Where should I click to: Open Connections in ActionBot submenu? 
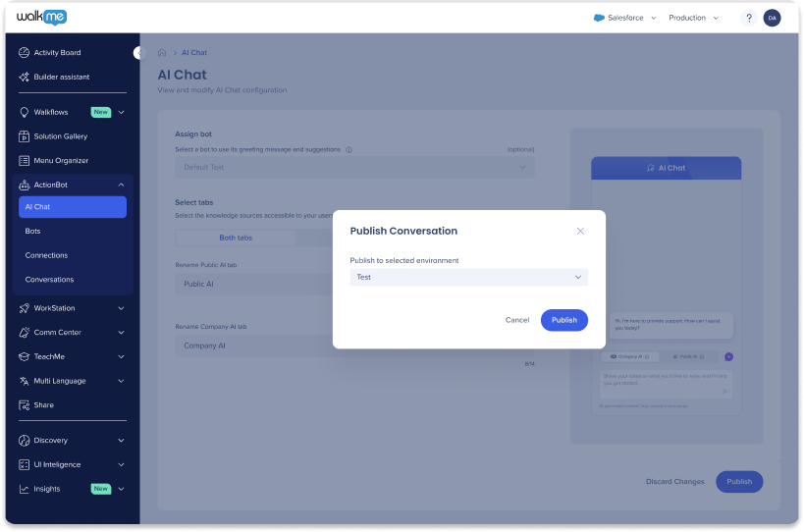46,255
